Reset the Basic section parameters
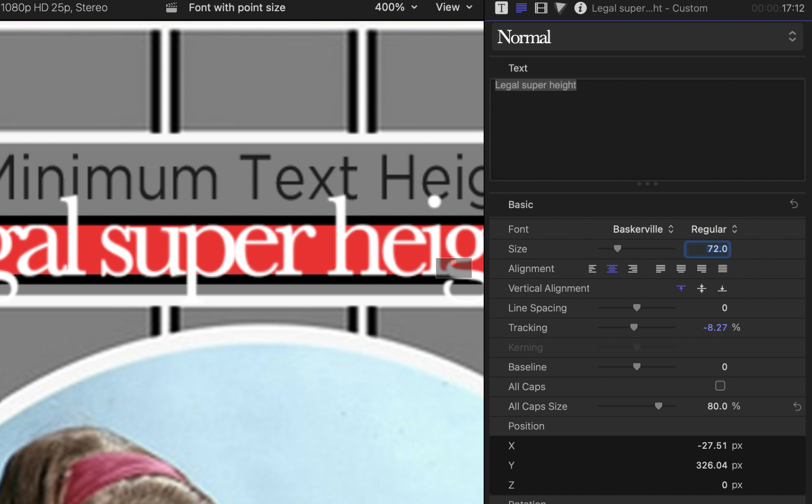Image resolution: width=812 pixels, height=504 pixels. 794,204
